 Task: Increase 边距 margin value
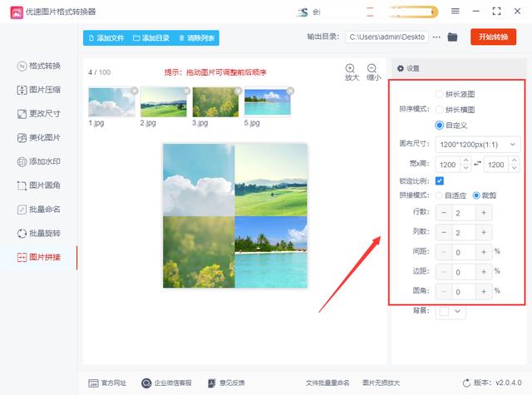click(x=484, y=272)
